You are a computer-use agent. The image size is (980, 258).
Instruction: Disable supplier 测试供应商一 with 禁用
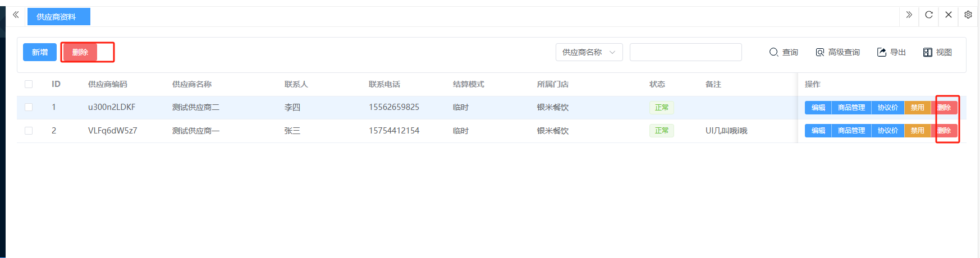tap(917, 131)
